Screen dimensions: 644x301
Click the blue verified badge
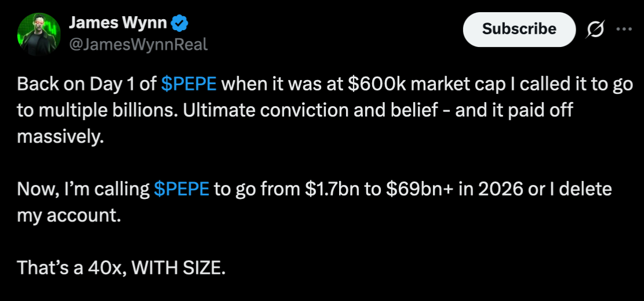pyautogui.click(x=180, y=24)
